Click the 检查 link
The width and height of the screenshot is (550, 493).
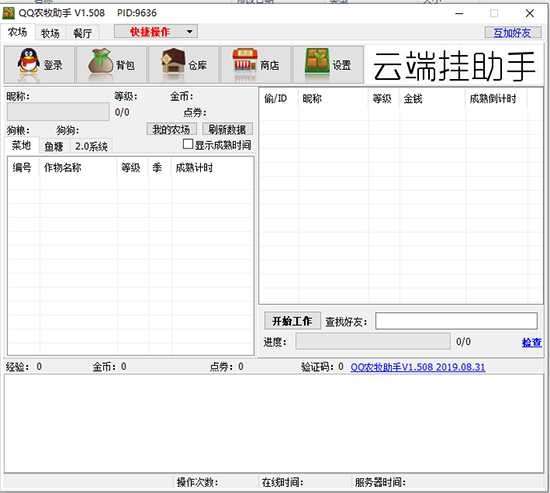point(532,342)
